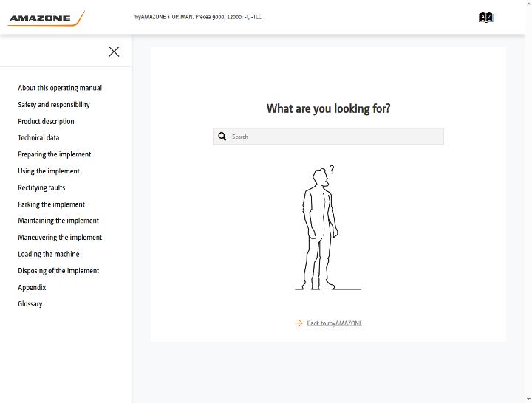
Task: Click the AMAZONE logo
Action: coord(46,18)
